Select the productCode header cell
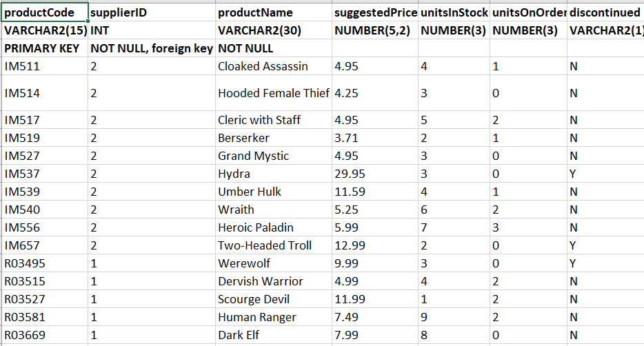Screen dimensions: 644x346 coord(45,12)
